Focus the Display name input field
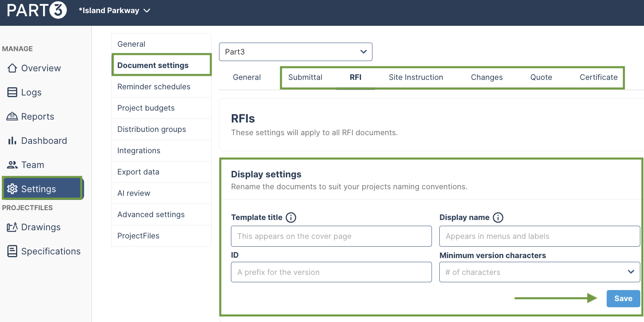This screenshot has width=644, height=322. pyautogui.click(x=540, y=236)
